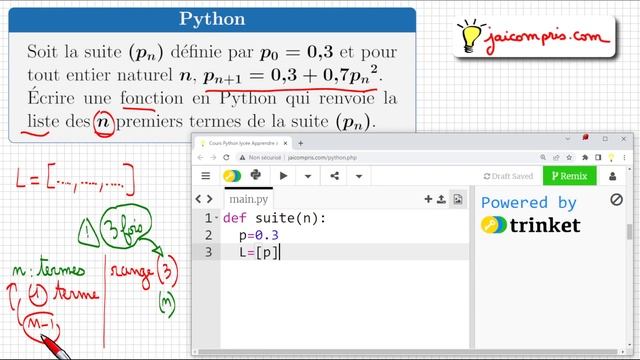Open the user account icon
640x360 pixels.
[612, 176]
